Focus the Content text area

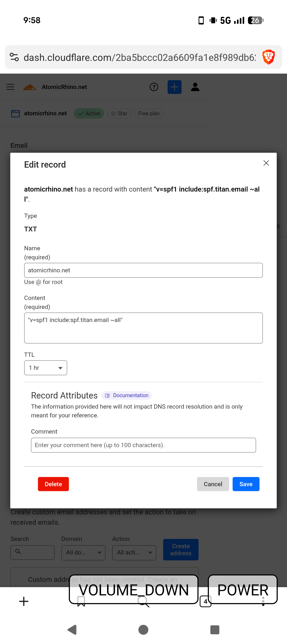tap(143, 328)
